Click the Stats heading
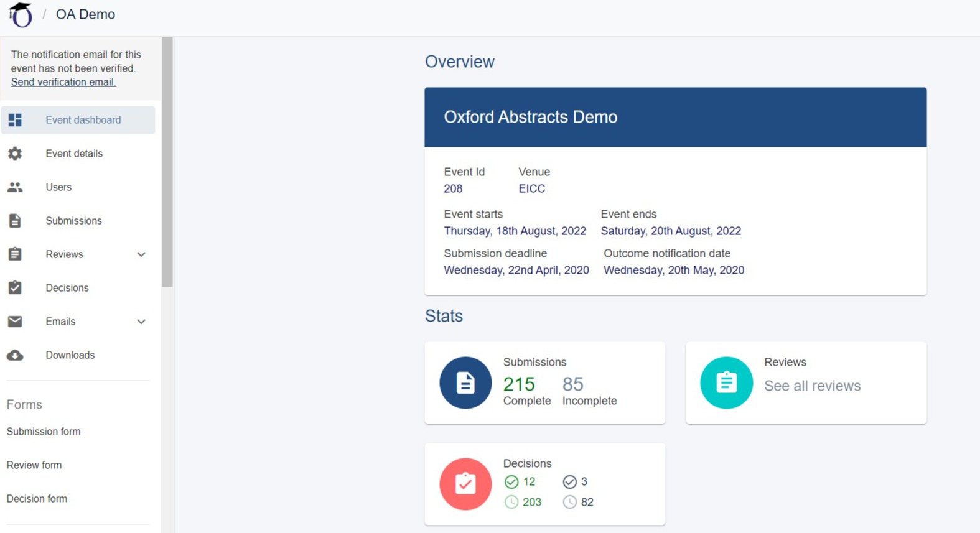The image size is (980, 533). (x=444, y=316)
